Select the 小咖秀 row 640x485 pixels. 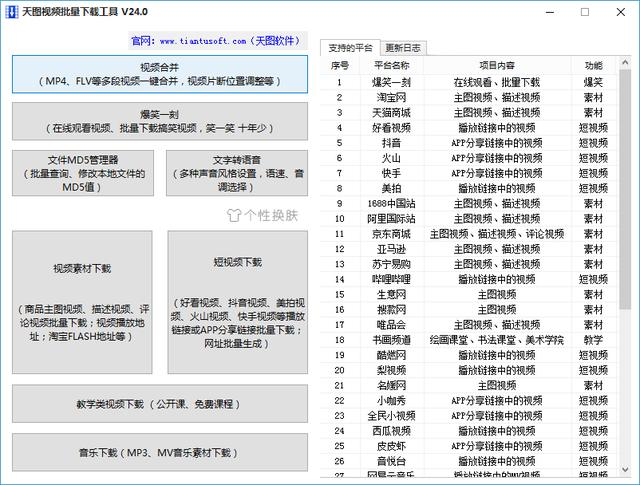coord(469,400)
